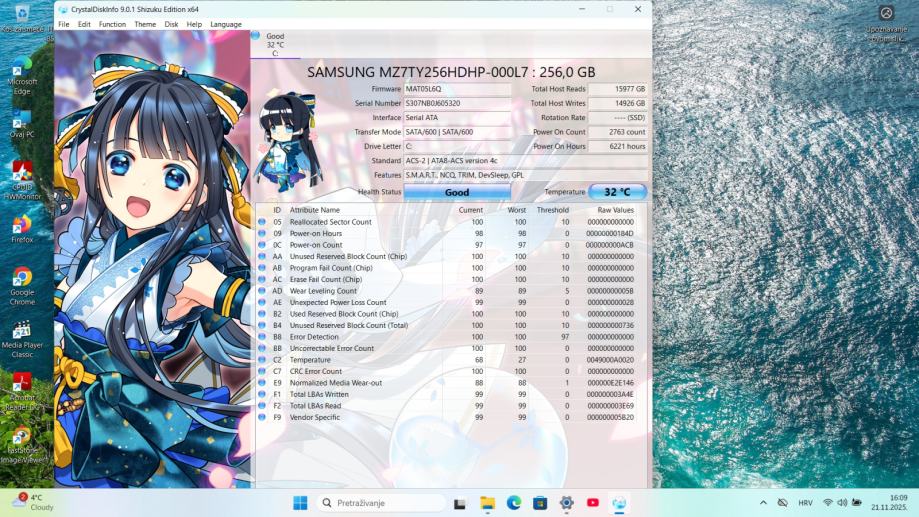Open the Ovaj PC desktop icon
The width and height of the screenshot is (919, 517).
22,124
